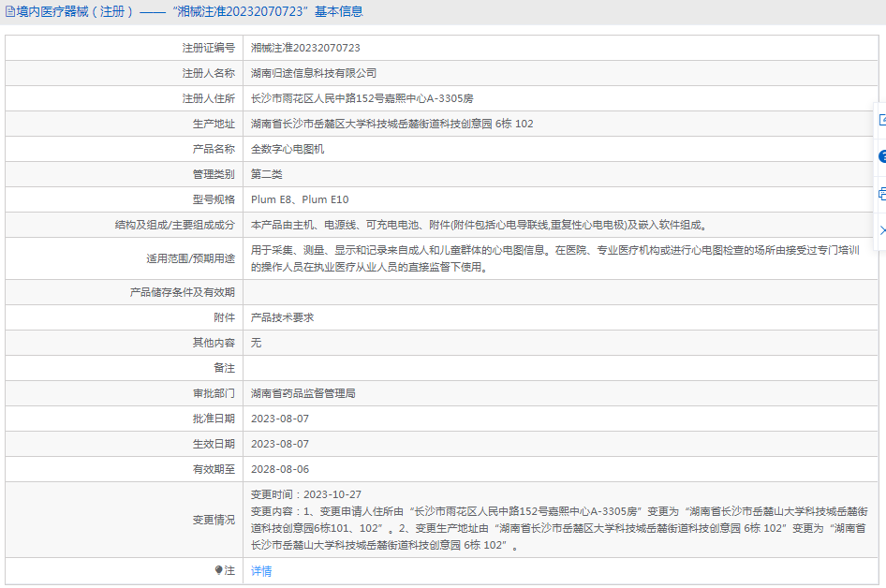
Task: Click the 批准日期 label
Action: coord(214,419)
